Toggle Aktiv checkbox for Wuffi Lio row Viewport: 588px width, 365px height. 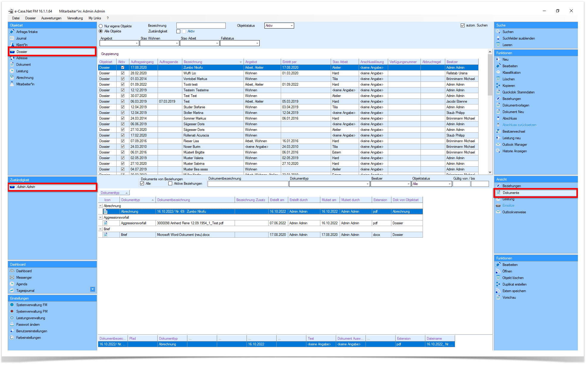(123, 73)
